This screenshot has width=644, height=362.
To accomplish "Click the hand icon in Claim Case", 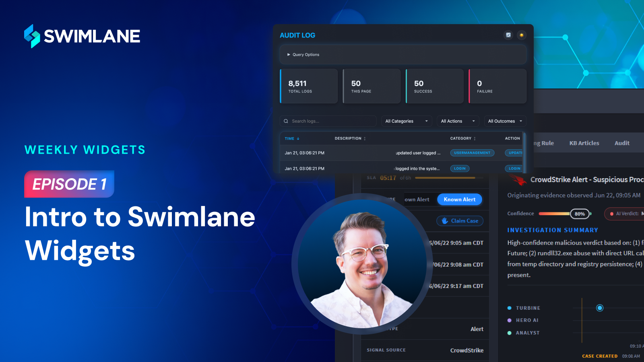I will click(445, 221).
